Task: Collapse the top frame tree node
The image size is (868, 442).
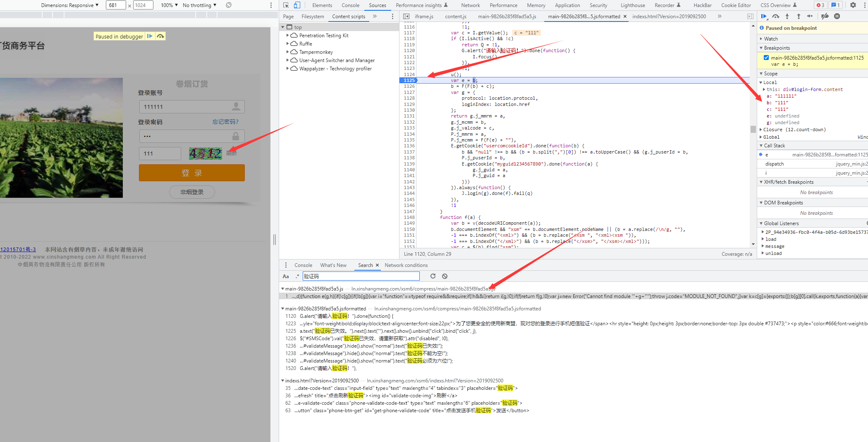Action: click(283, 27)
